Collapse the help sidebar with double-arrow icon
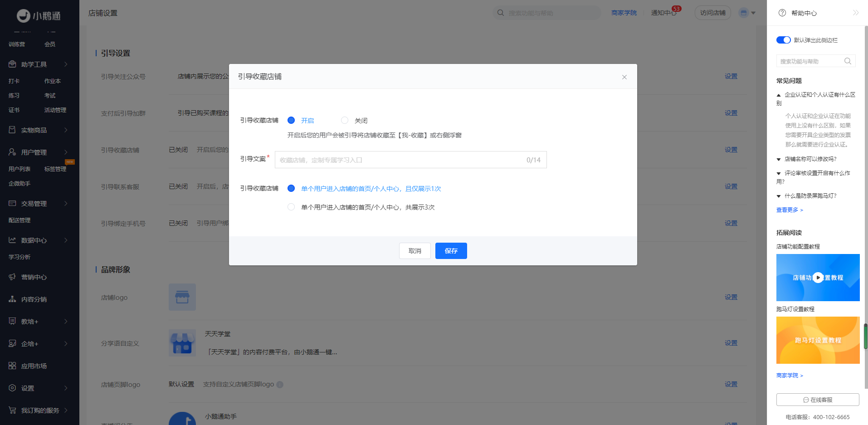Screen dimensions: 868x425 pos(855,13)
